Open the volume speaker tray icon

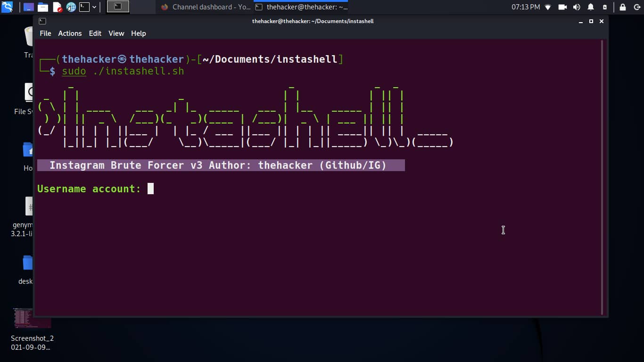pyautogui.click(x=577, y=7)
